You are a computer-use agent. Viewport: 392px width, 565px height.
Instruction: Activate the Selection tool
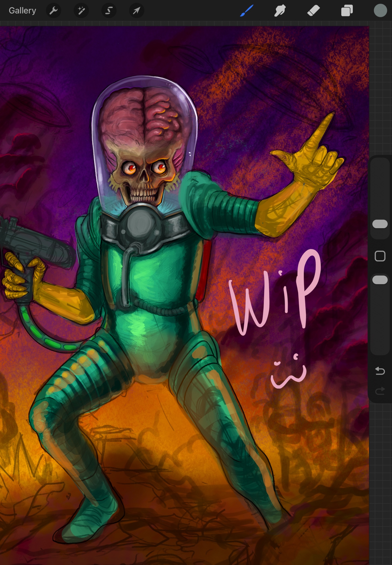click(109, 11)
